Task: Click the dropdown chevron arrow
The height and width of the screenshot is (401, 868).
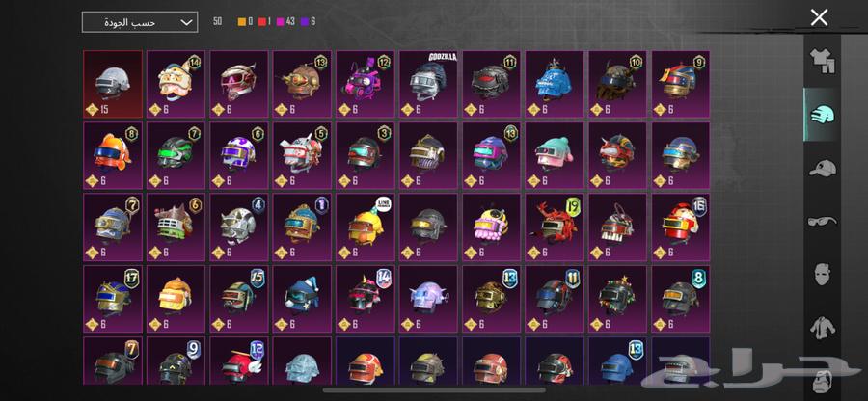Action: click(187, 23)
